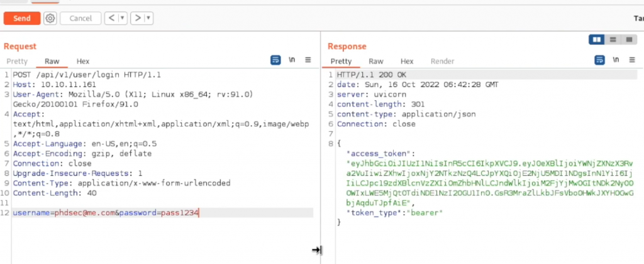This screenshot has width=644, height=264.
Task: Open the send options gear icon
Action: tap(50, 18)
